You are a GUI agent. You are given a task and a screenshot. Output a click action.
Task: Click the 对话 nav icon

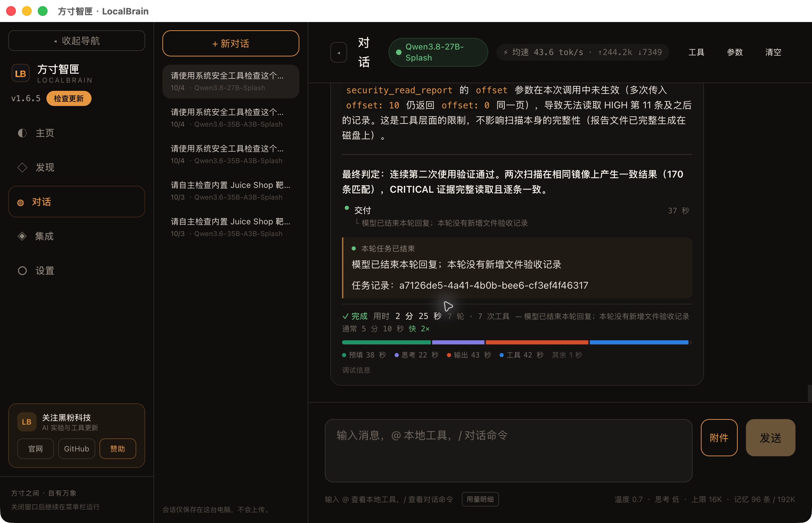[x=21, y=203]
